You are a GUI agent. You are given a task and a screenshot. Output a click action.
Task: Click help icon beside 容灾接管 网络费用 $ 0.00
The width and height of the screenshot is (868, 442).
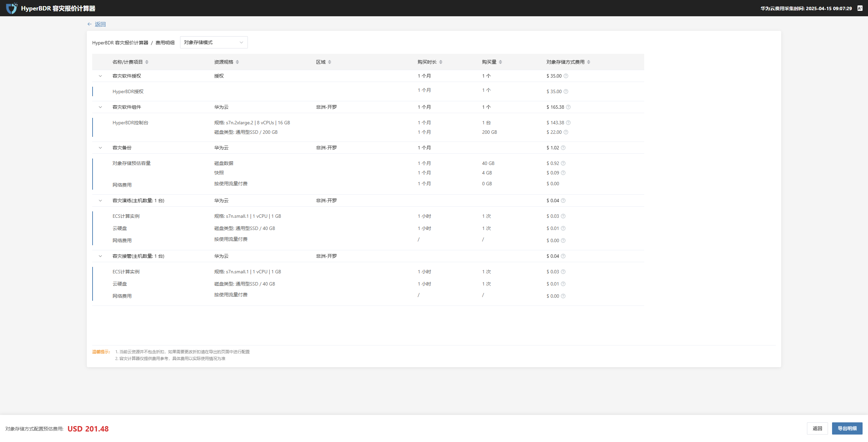click(563, 296)
